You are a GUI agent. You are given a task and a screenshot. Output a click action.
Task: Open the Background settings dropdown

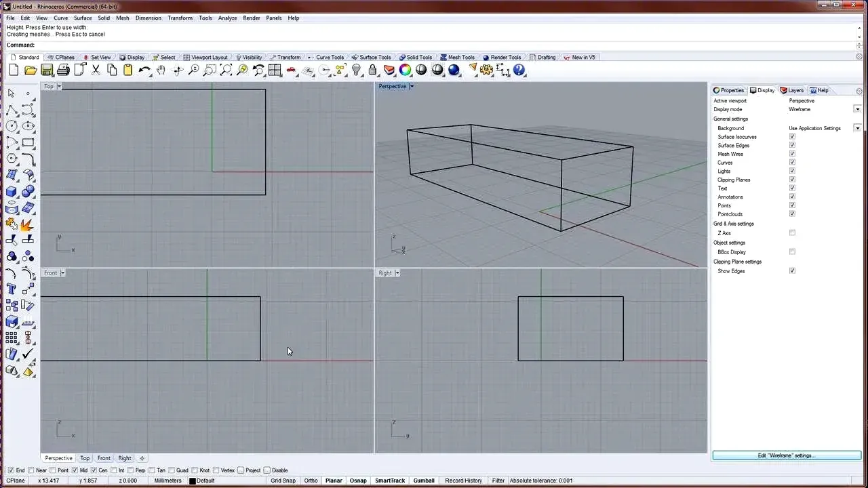pyautogui.click(x=857, y=128)
